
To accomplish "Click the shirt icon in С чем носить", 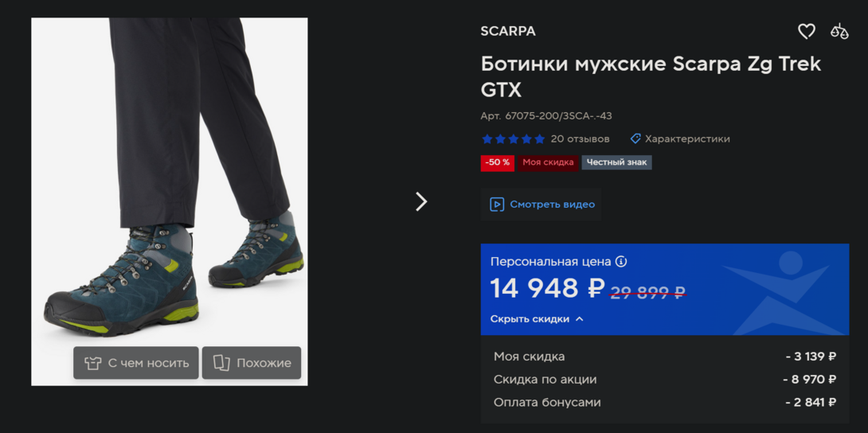I will 92,363.
